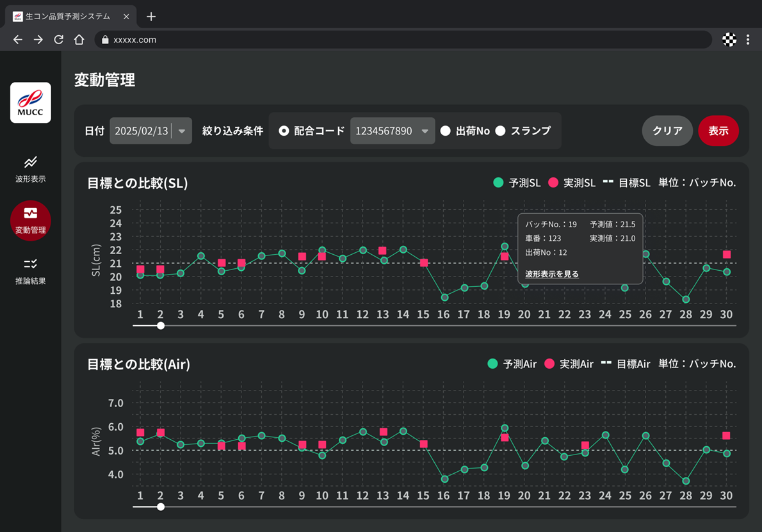Click the MUCC logo
Image resolution: width=762 pixels, height=532 pixels.
[30, 102]
